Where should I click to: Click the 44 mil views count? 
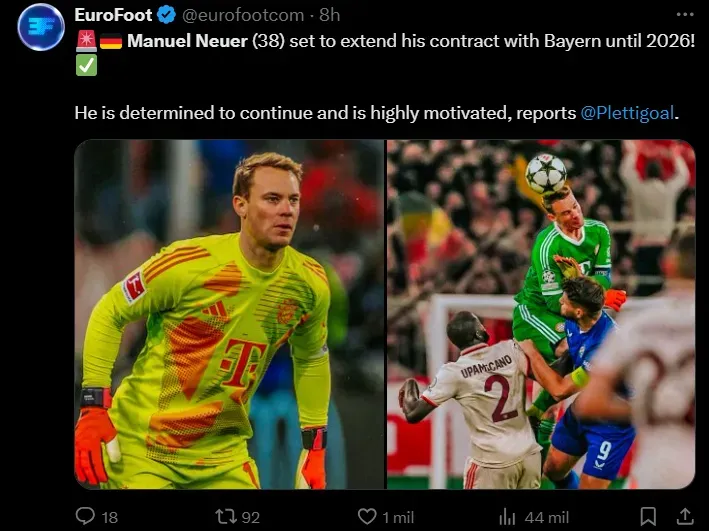point(547,517)
